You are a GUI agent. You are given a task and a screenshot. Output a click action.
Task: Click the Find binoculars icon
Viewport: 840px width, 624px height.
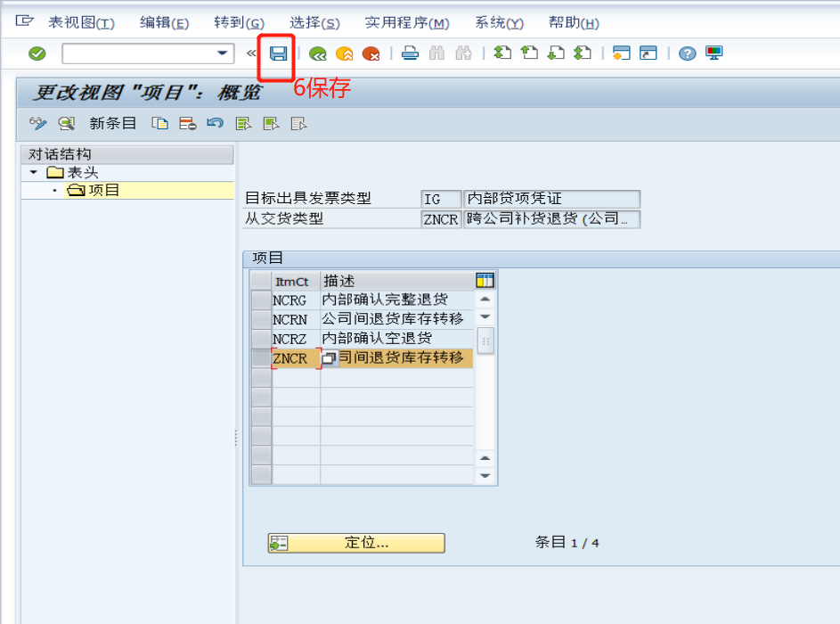point(436,53)
